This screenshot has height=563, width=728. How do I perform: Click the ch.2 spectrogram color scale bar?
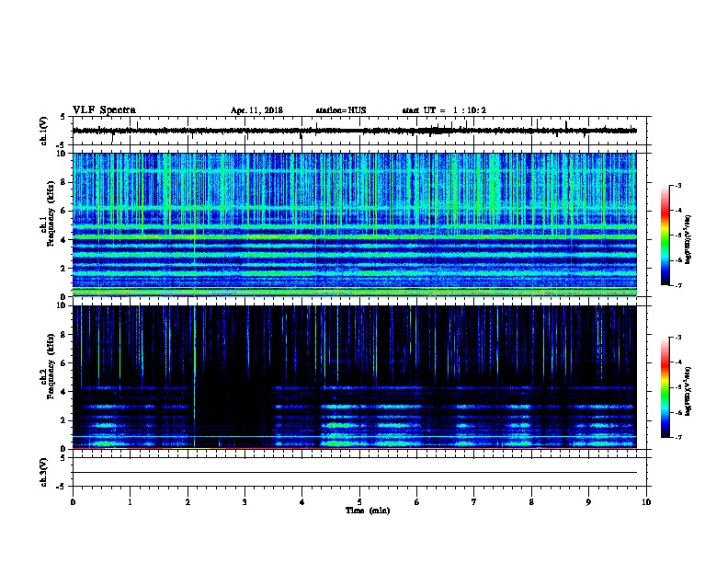665,387
